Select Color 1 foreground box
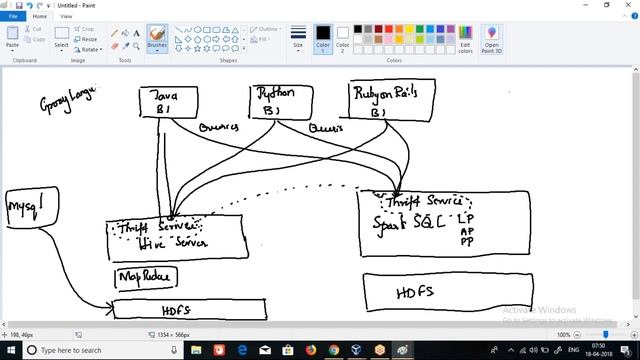 pyautogui.click(x=323, y=39)
